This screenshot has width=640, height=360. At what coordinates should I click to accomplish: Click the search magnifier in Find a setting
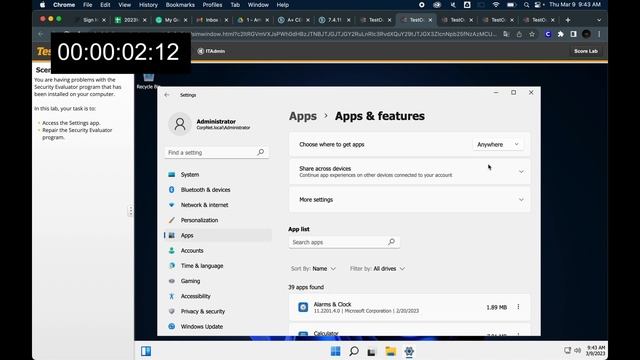[260, 152]
